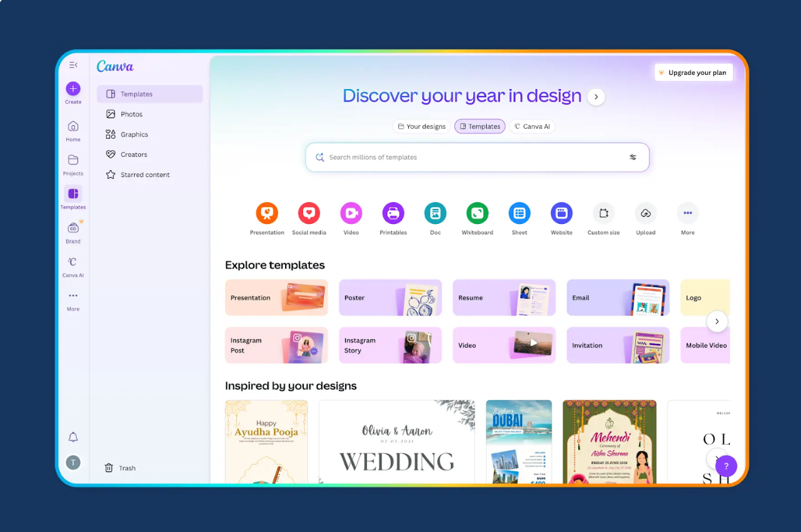Screen dimensions: 801x532
Task: Click the Upload cloud icon
Action: [646, 213]
